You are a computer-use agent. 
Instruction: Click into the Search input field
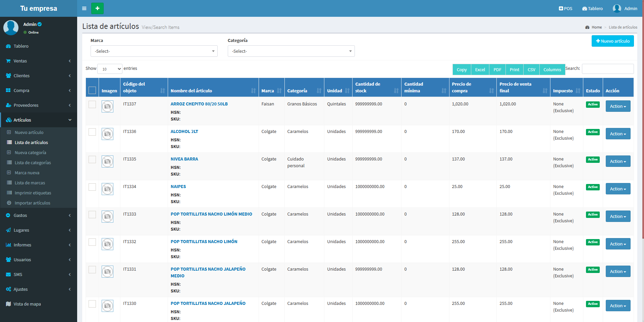point(607,69)
